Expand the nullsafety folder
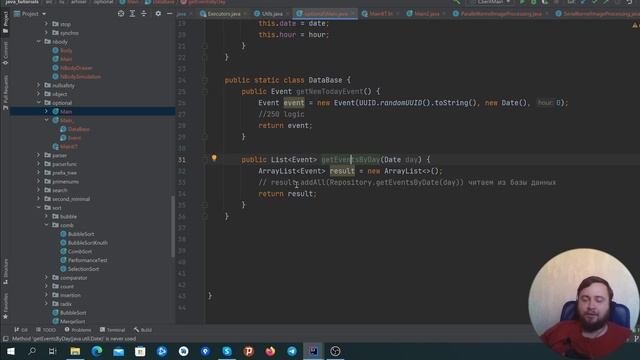Viewport: 640px width, 360px height. [x=39, y=85]
